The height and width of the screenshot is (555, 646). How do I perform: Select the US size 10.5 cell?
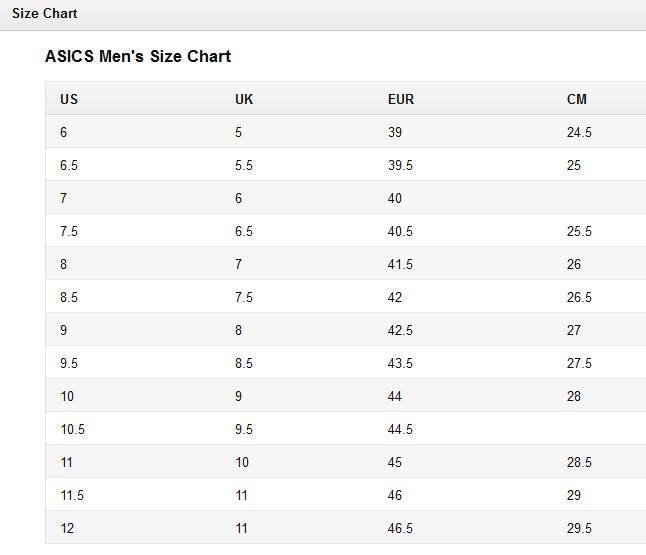coord(73,430)
